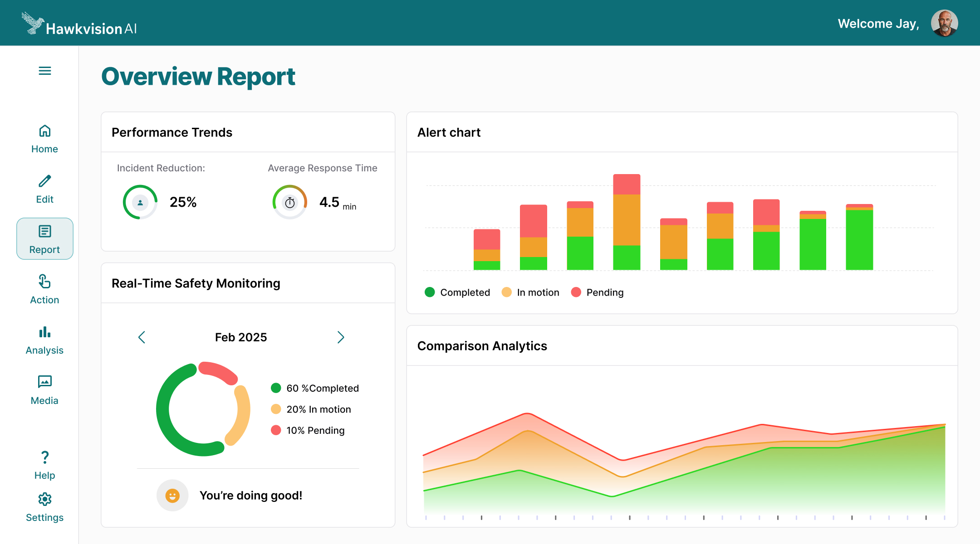Select the Edit pencil icon
The width and height of the screenshot is (980, 544).
pos(44,181)
